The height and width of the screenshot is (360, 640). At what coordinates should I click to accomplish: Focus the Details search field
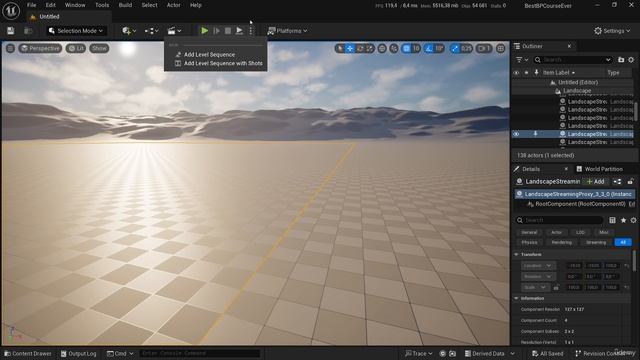(559, 220)
